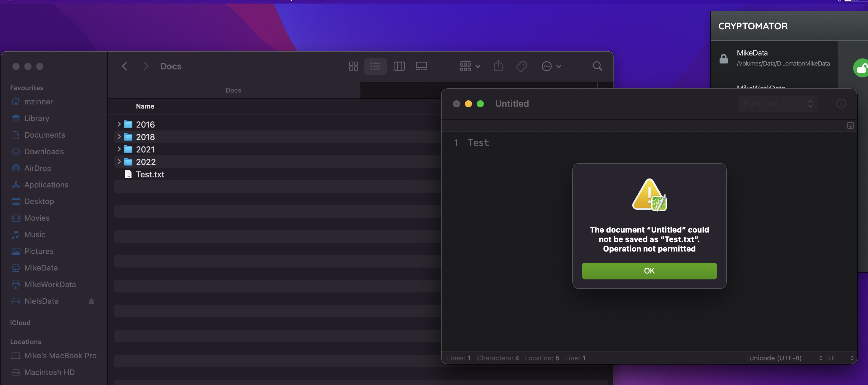Click the Test text in the editor
This screenshot has height=385, width=868.
[x=478, y=143]
